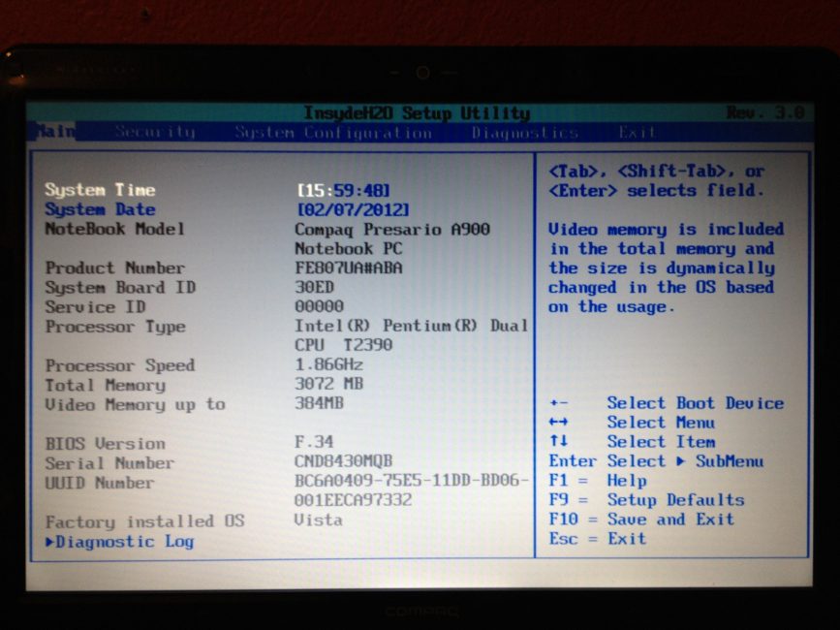Click the NoteBook Model label
The width and height of the screenshot is (840, 630).
pos(114,229)
